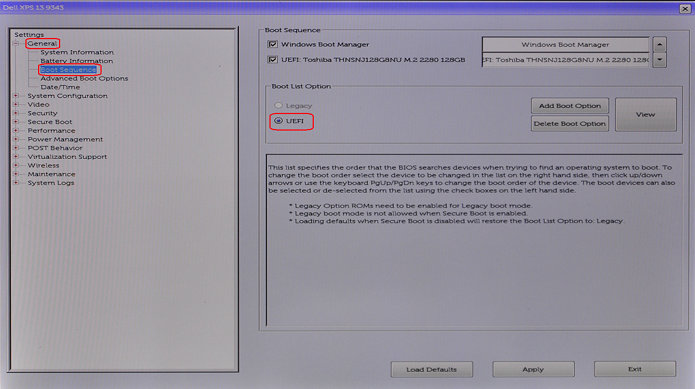Expand the System Logs node
Screen dimensions: 695x389
[x=16, y=183]
